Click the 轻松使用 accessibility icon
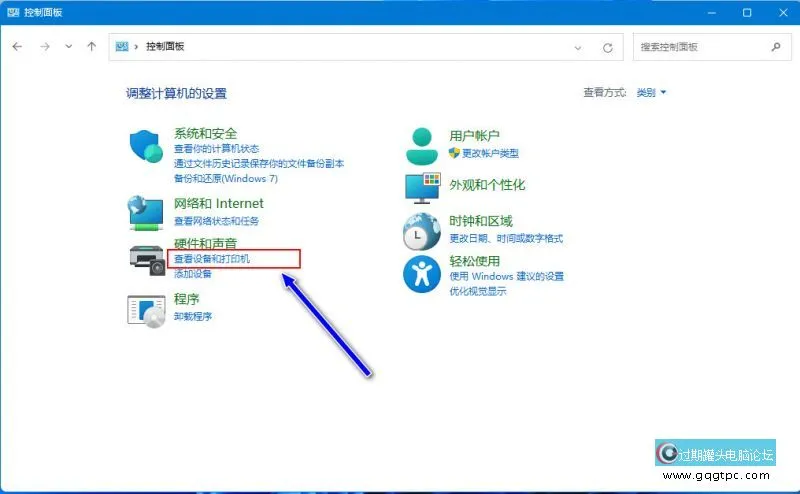The width and height of the screenshot is (800, 494). click(422, 274)
